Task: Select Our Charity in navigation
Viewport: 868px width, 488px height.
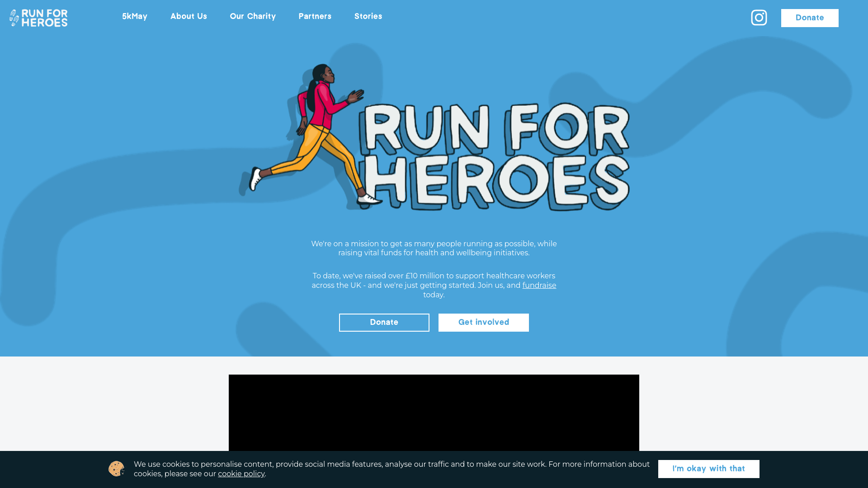Action: click(x=253, y=16)
